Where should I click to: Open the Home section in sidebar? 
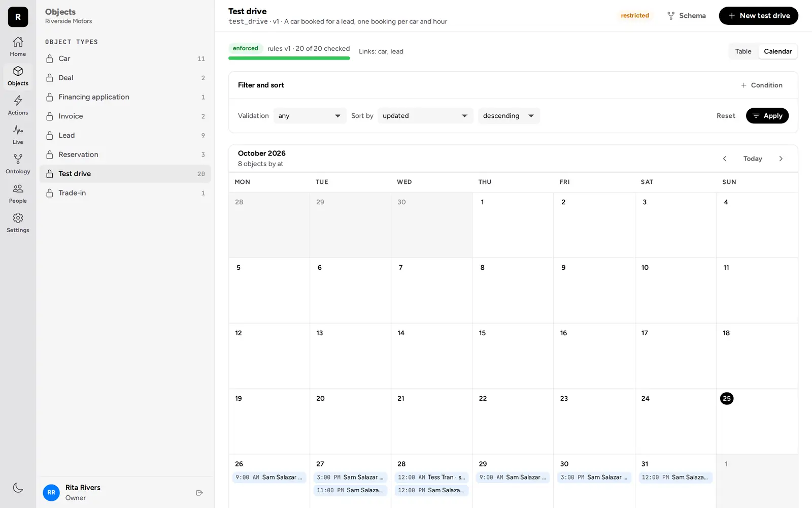[x=18, y=47]
